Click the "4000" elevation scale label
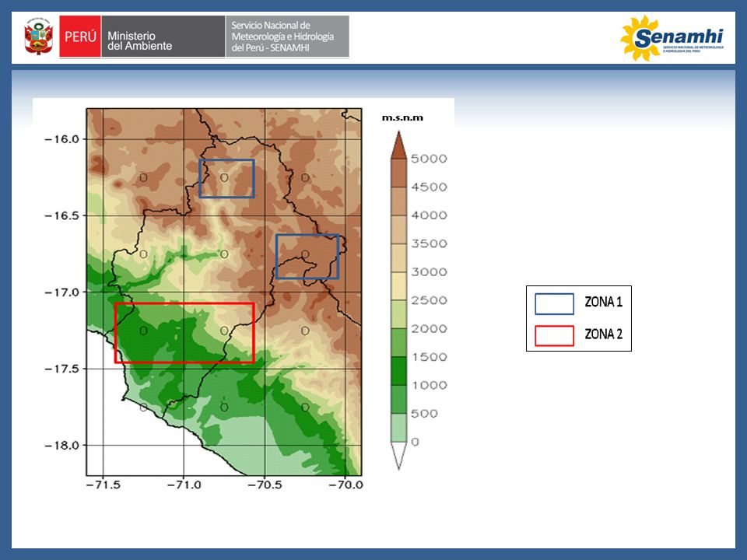Image resolution: width=747 pixels, height=560 pixels. (x=430, y=215)
